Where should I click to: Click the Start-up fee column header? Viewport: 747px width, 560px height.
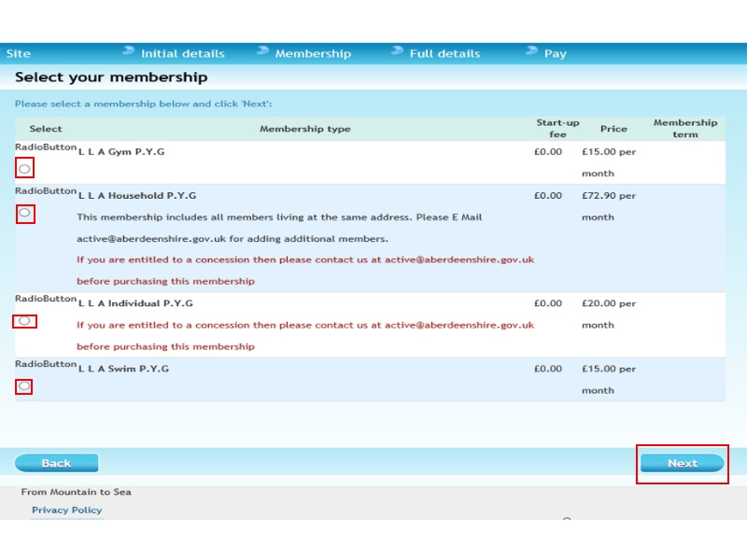pos(557,129)
